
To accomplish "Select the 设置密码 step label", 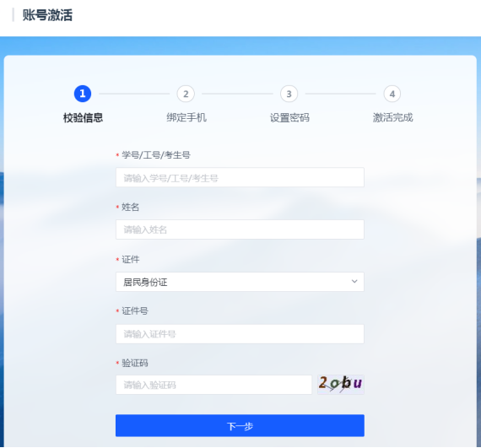I will pyautogui.click(x=289, y=118).
